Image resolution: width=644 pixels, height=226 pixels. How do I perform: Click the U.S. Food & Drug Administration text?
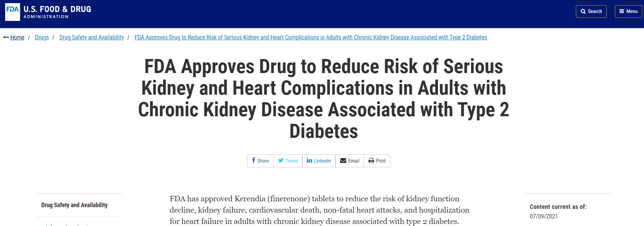tap(57, 12)
